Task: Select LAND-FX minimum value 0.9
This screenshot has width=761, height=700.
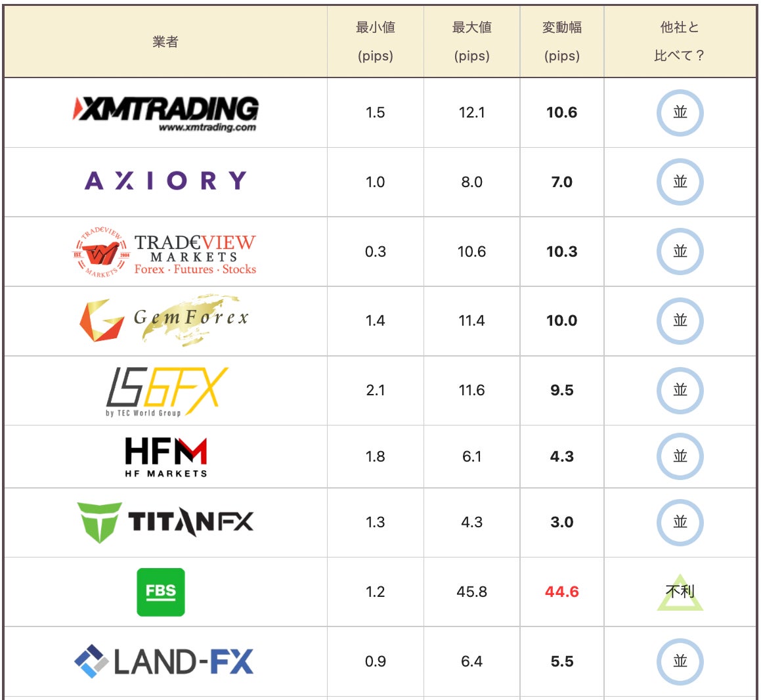Action: click(x=375, y=661)
